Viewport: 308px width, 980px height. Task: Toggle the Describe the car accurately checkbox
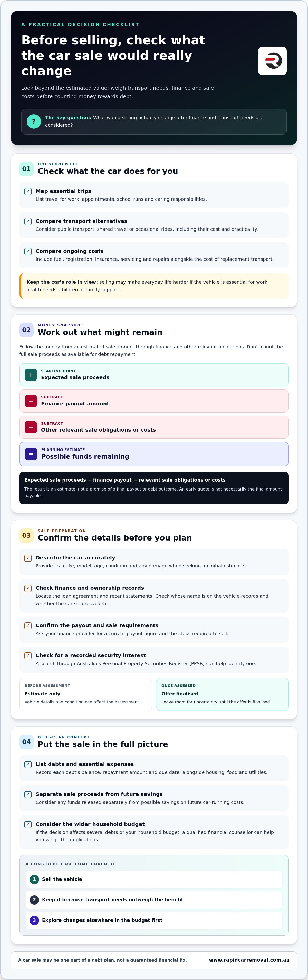(28, 558)
